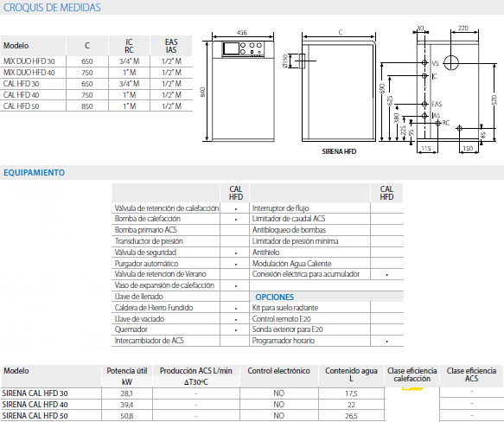This screenshot has height=422, width=504.
Task: Select the MIX DUO HFD 30 row label
Action: coord(29,61)
